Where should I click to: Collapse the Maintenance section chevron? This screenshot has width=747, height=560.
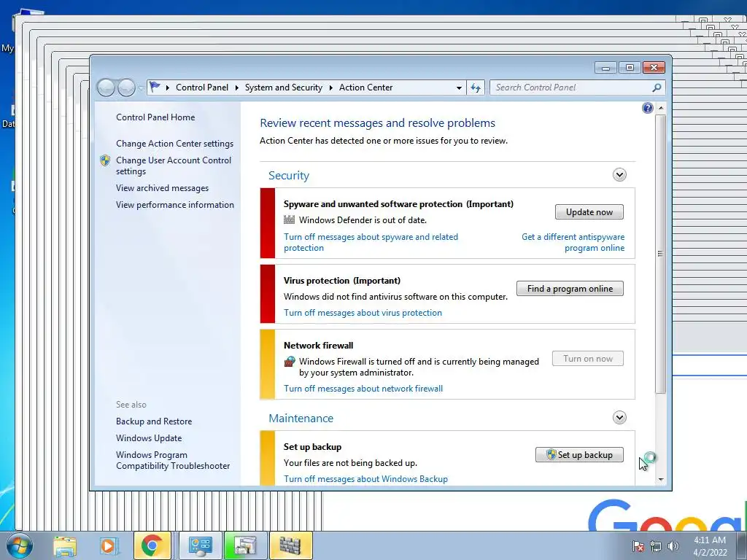[x=619, y=418]
